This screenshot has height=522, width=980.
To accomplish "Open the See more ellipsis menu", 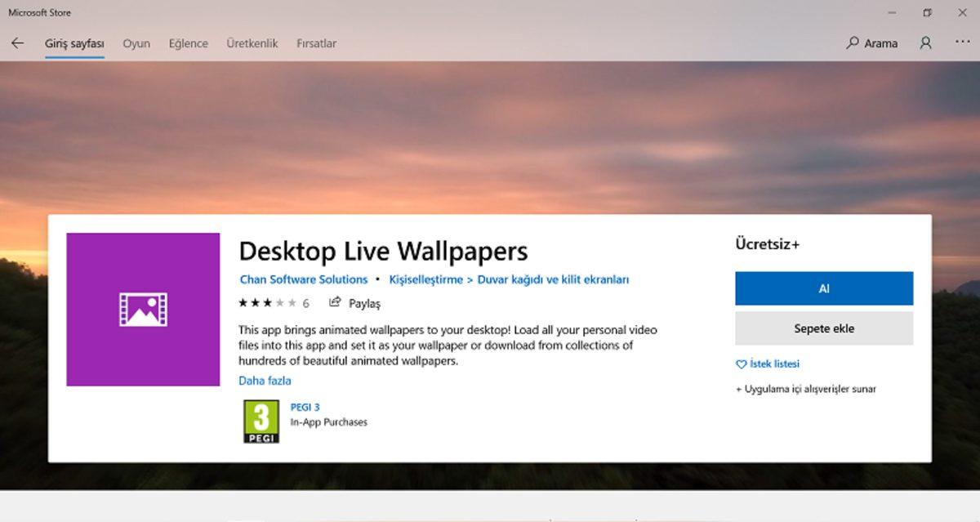I will 962,42.
